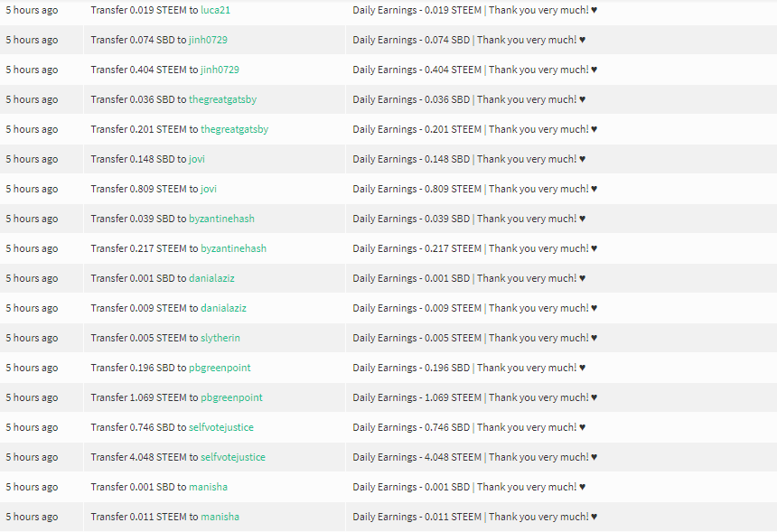Open pbgreenpoint link in 0.196 SBD row

(x=220, y=368)
